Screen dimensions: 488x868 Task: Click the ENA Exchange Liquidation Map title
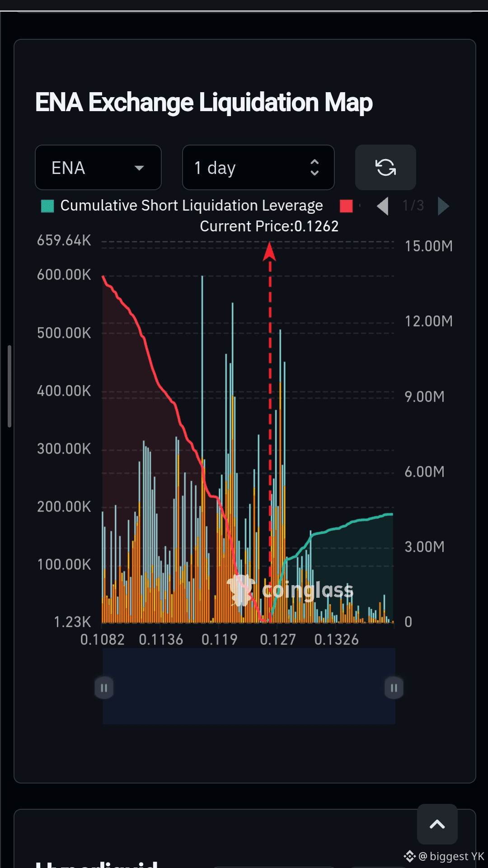pyautogui.click(x=204, y=102)
